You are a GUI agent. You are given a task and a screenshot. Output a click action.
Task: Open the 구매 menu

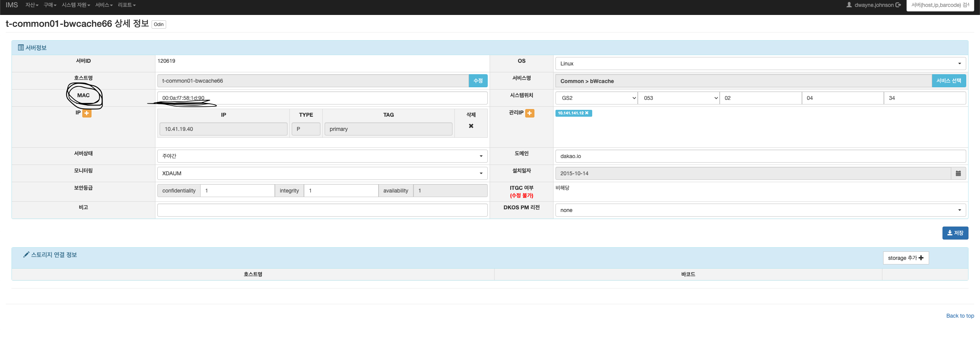50,5
